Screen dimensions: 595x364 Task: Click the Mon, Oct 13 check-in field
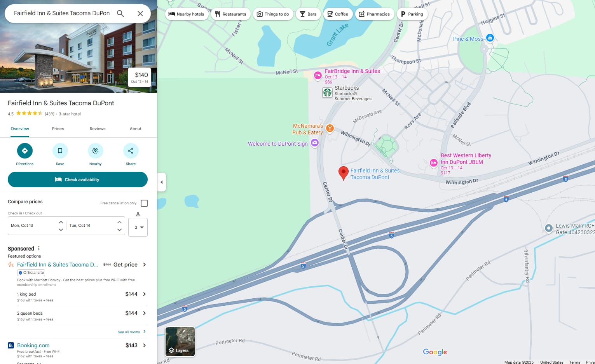[32, 226]
